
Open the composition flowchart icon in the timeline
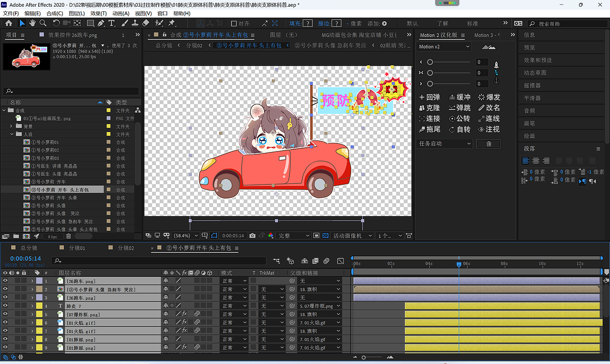click(276, 261)
